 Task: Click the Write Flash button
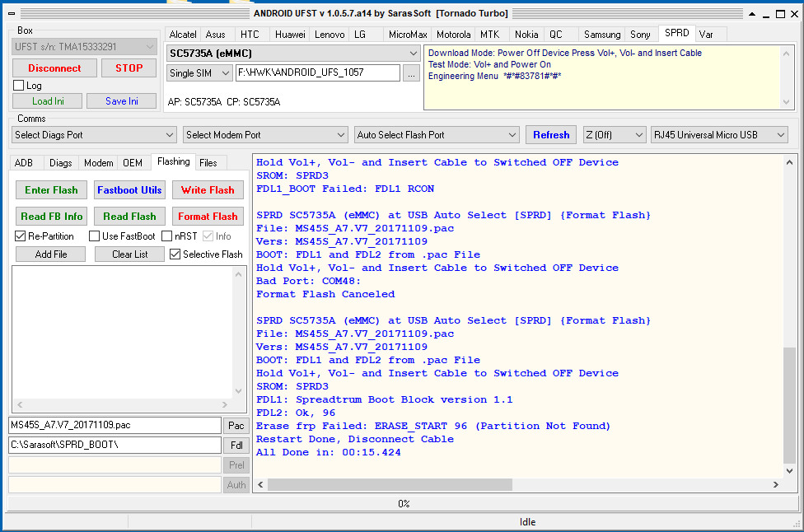point(208,190)
